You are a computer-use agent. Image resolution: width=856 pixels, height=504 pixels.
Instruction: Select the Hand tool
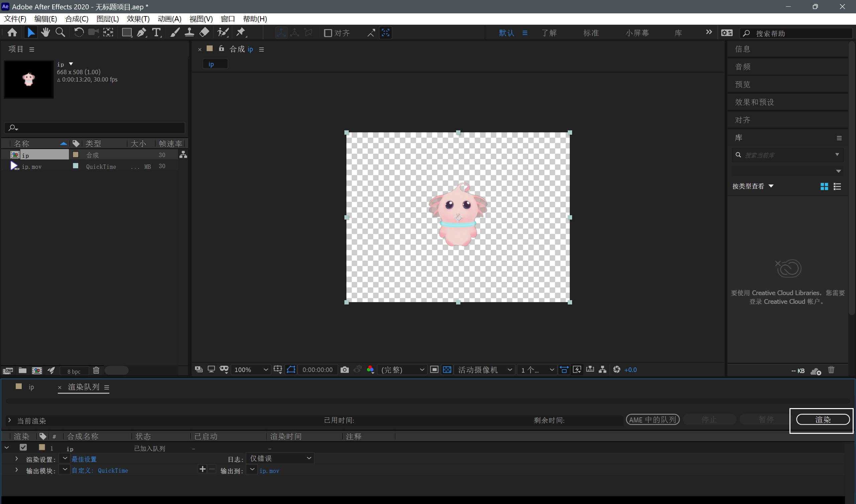tap(45, 33)
